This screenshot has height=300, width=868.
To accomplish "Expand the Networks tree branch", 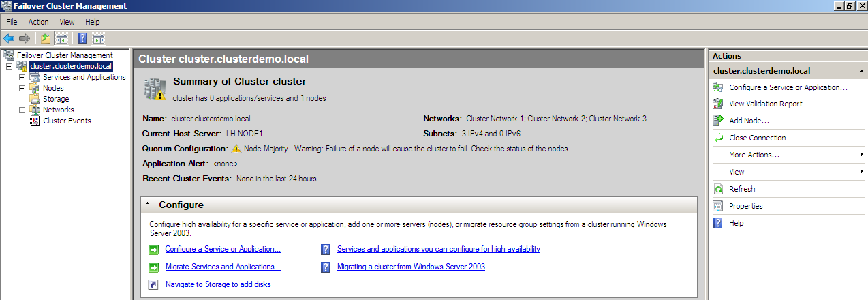I will [22, 110].
